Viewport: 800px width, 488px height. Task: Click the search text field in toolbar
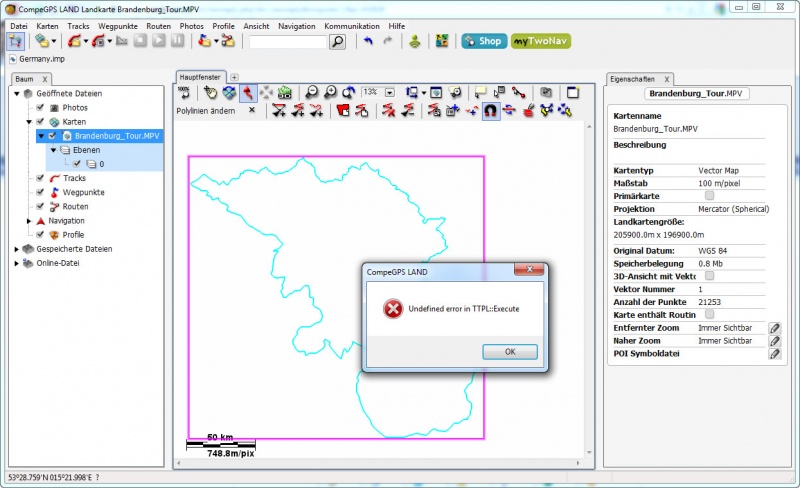288,42
